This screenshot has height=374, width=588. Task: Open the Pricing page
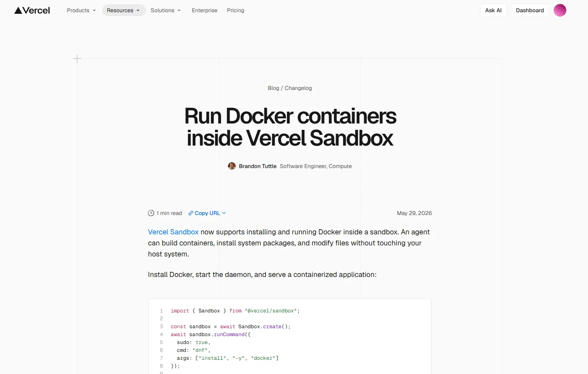pos(235,10)
